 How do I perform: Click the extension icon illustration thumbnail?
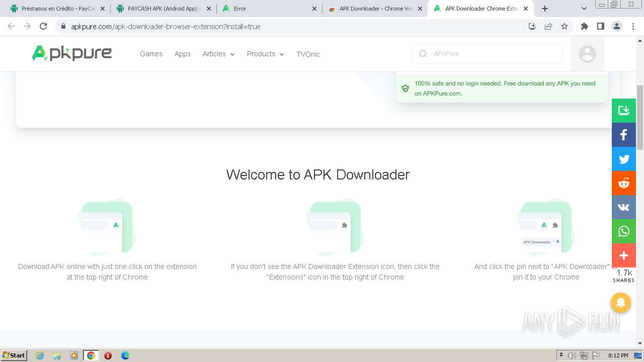(107, 227)
